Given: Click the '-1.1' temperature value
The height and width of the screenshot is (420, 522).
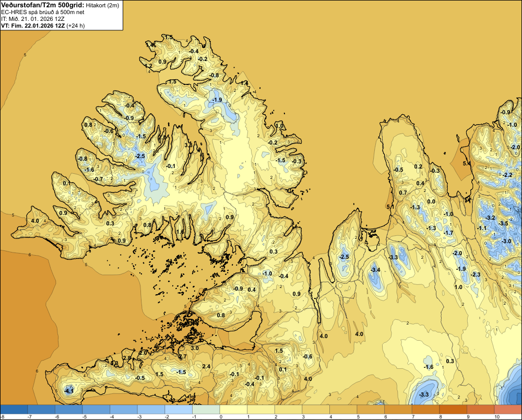Looking at the screenshot, I should coord(482,228).
